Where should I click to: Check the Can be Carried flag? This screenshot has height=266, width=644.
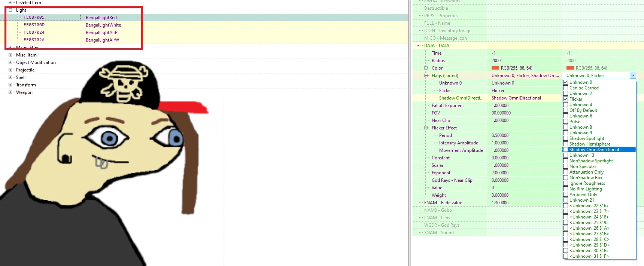[x=566, y=88]
